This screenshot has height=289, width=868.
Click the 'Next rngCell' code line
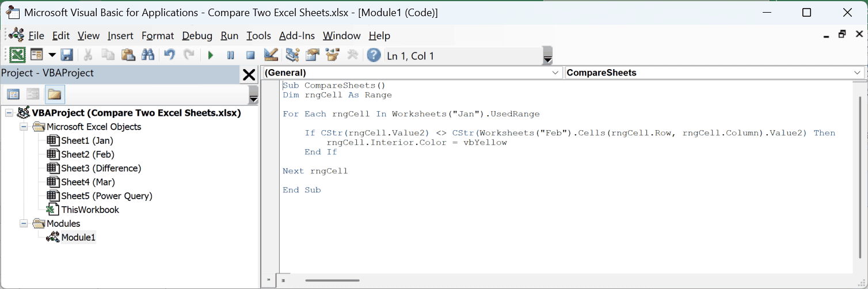click(x=315, y=171)
